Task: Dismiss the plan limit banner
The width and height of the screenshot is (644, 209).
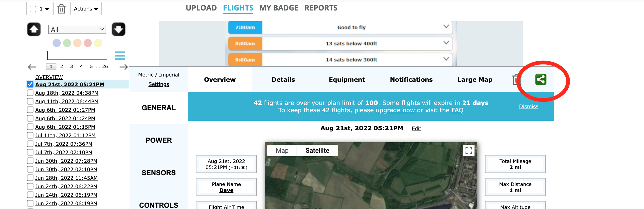Action: 528,106
